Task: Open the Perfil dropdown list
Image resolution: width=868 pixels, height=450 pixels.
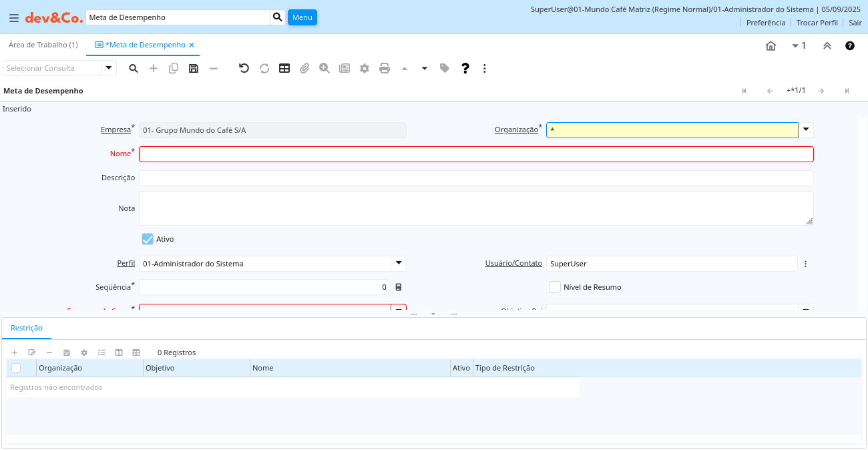Action: (398, 264)
